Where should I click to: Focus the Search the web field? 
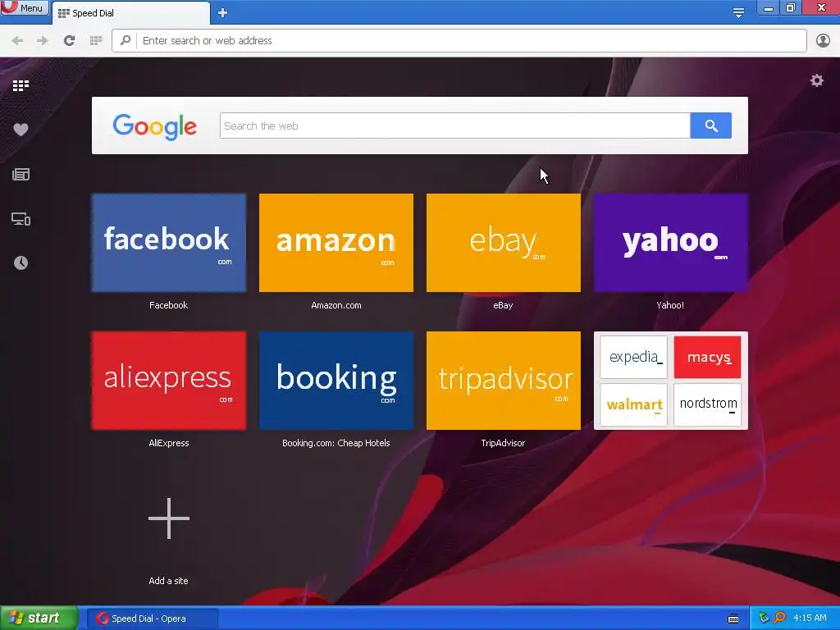[x=454, y=126]
